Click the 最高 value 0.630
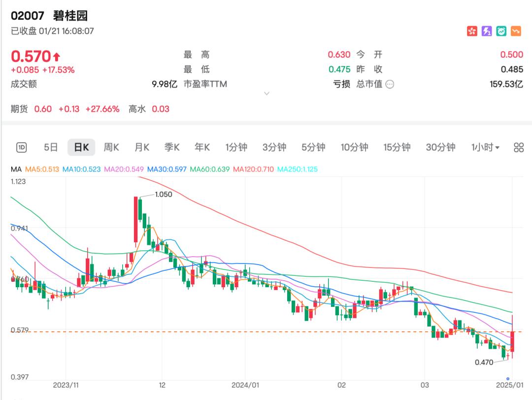The image size is (532, 400). (x=338, y=55)
